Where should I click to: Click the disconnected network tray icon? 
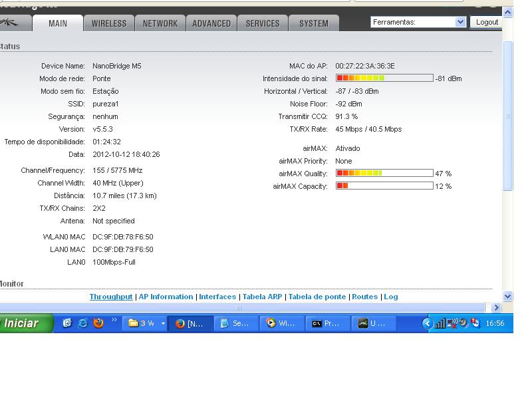pyautogui.click(x=452, y=323)
